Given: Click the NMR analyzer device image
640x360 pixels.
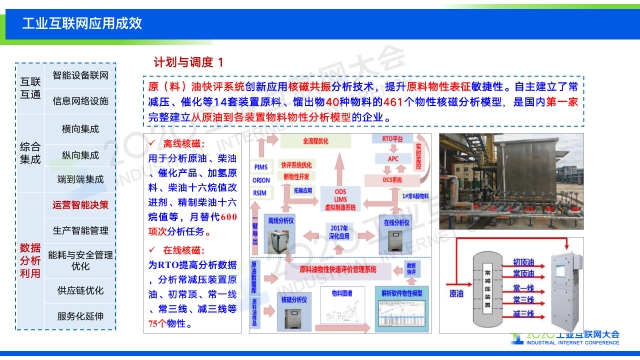Looking at the screenshot, I should [x=293, y=318].
